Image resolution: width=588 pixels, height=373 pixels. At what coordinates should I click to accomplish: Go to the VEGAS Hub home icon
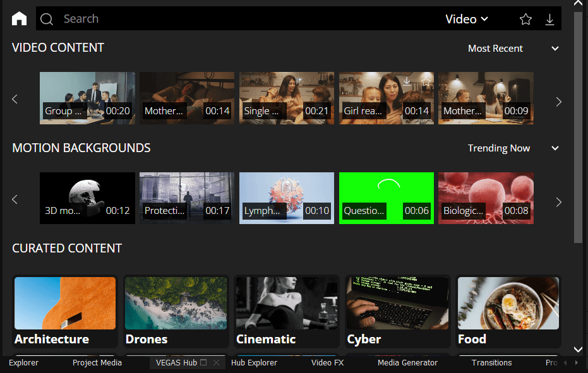pos(19,18)
